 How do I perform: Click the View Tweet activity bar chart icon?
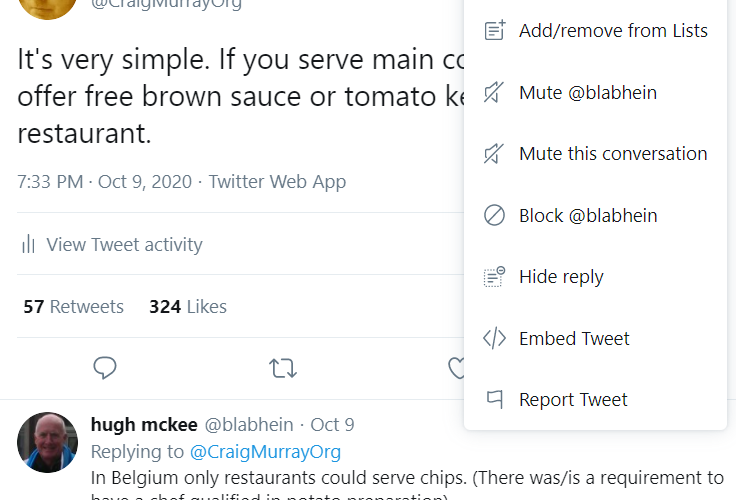click(x=29, y=244)
